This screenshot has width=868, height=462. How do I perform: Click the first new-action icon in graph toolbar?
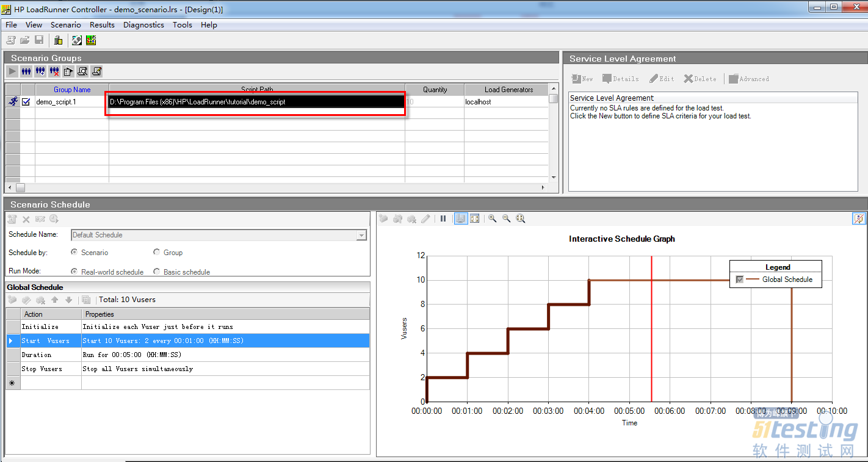(383, 218)
